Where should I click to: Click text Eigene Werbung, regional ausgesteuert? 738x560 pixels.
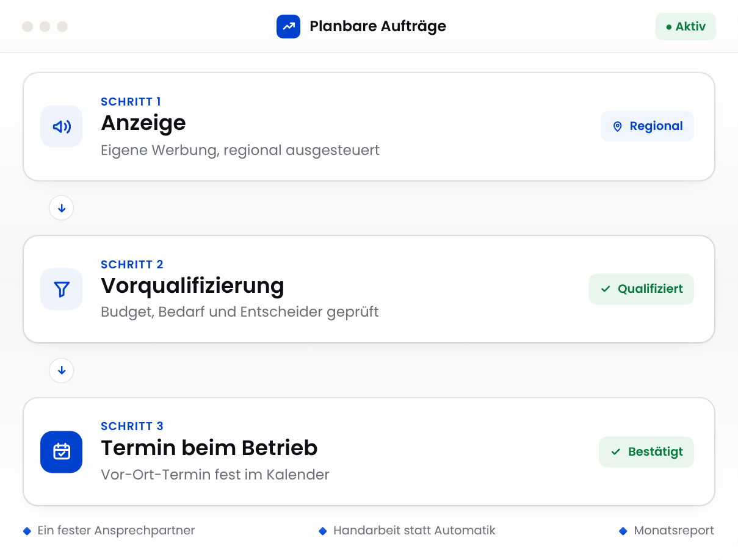pos(240,151)
